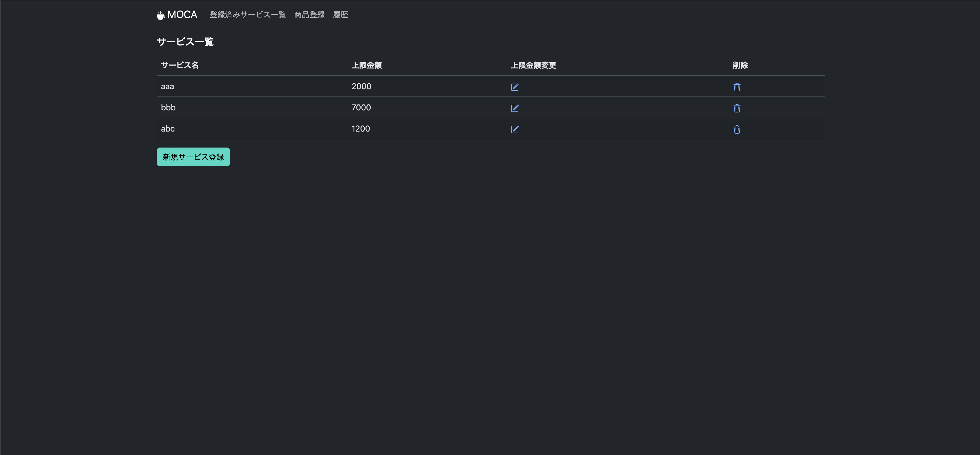Click the limit value 7000 for bbb
This screenshot has height=455, width=980.
pos(361,107)
